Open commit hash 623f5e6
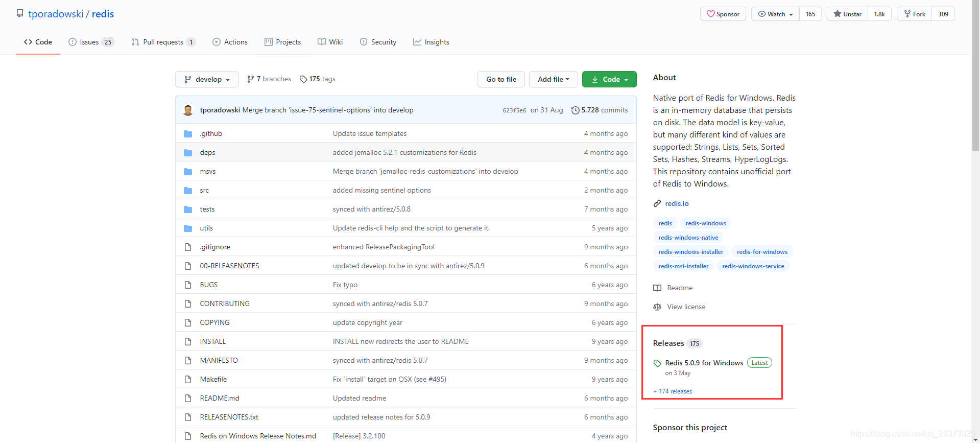980x443 pixels. click(514, 110)
